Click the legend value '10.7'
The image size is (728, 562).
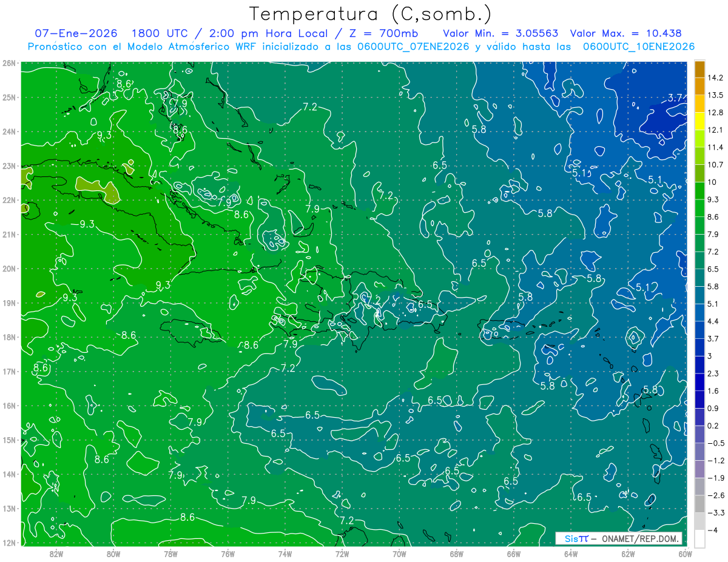[x=715, y=164]
